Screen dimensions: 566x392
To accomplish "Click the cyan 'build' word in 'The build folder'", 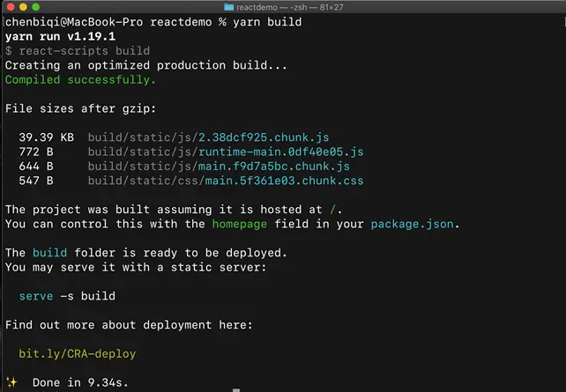I will pos(50,253).
